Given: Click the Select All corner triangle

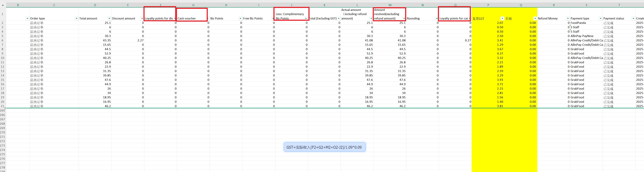Looking at the screenshot, I should click(3, 5).
